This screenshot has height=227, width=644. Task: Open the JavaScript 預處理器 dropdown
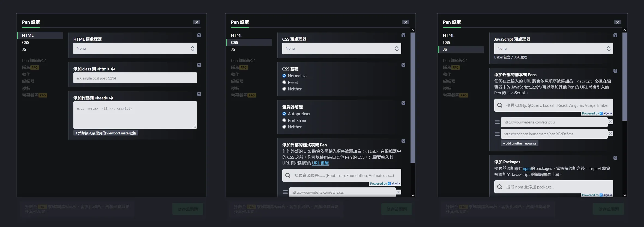click(x=553, y=49)
